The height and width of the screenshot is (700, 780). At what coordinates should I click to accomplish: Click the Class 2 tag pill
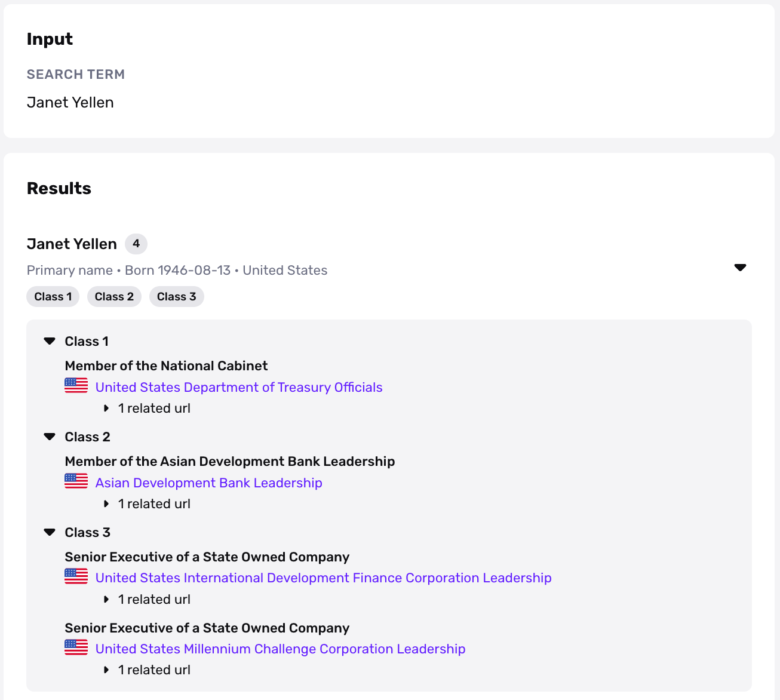tap(114, 297)
